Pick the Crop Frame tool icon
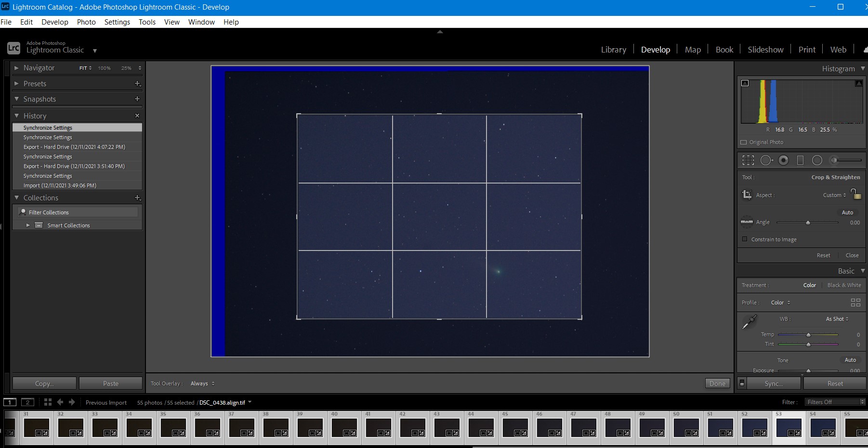 (747, 195)
